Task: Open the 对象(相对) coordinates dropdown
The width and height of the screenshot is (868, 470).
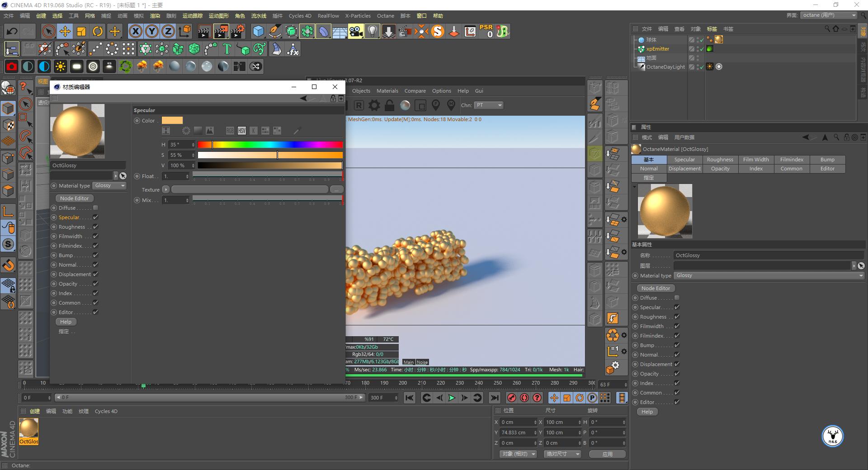Action: pyautogui.click(x=518, y=454)
